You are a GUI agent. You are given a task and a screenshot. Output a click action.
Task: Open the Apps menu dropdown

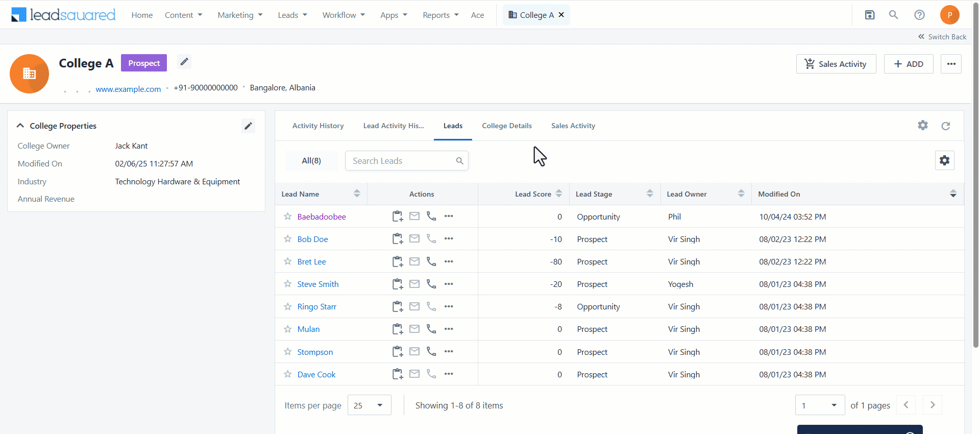coord(394,15)
